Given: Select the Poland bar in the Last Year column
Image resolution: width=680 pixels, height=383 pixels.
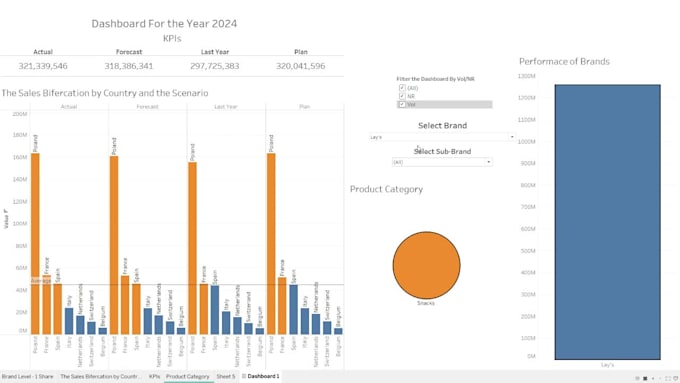Looking at the screenshot, I should tap(192, 248).
